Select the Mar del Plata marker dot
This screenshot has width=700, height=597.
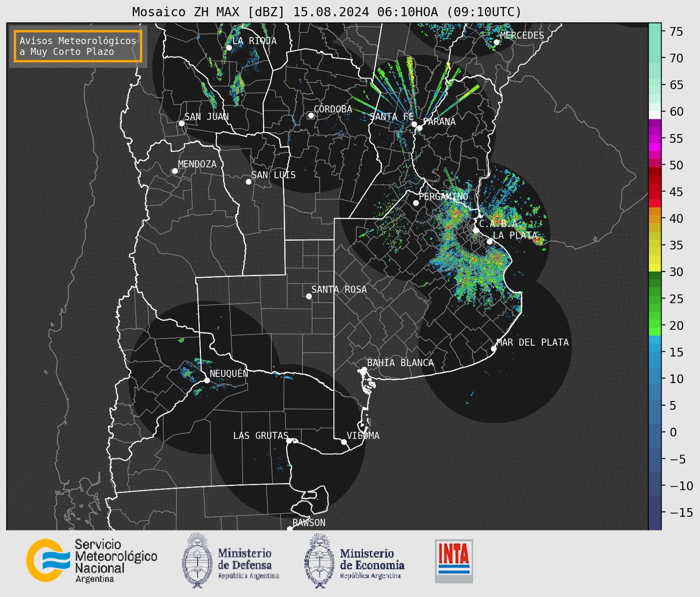point(494,349)
